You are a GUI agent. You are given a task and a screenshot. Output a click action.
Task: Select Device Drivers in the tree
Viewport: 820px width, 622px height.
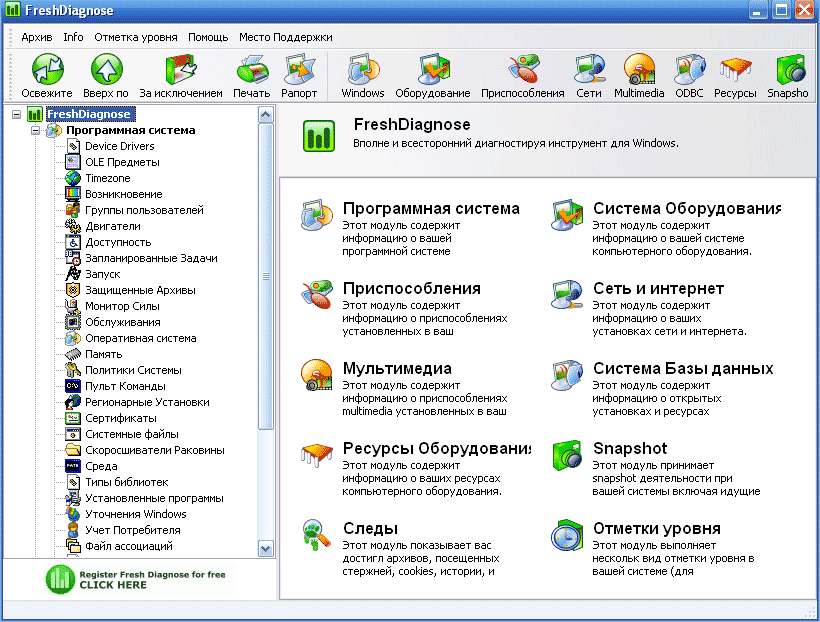pos(120,146)
